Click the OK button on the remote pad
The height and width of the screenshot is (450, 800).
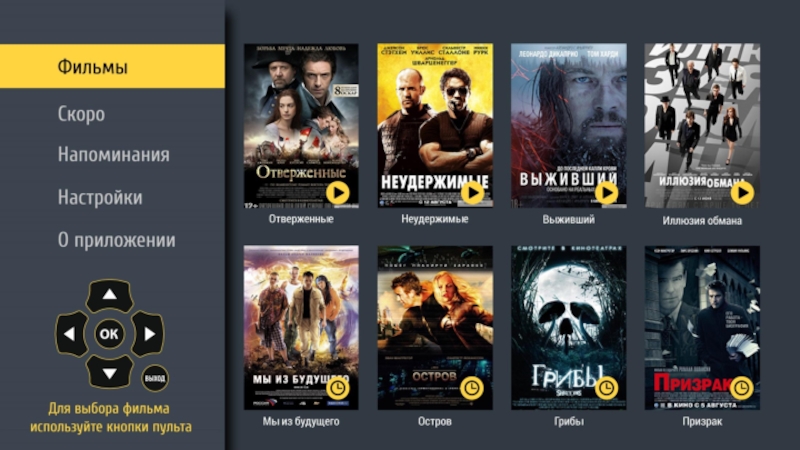tap(109, 334)
